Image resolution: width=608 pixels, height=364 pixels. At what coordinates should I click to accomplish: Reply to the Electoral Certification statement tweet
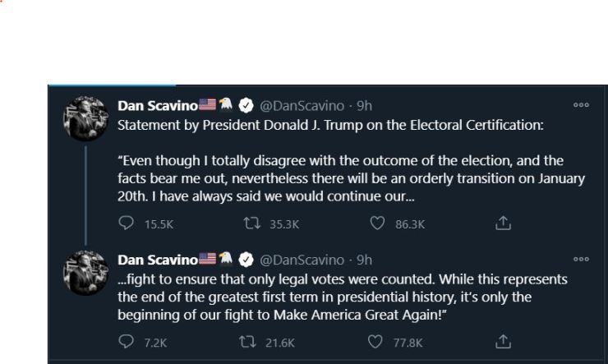point(127,223)
